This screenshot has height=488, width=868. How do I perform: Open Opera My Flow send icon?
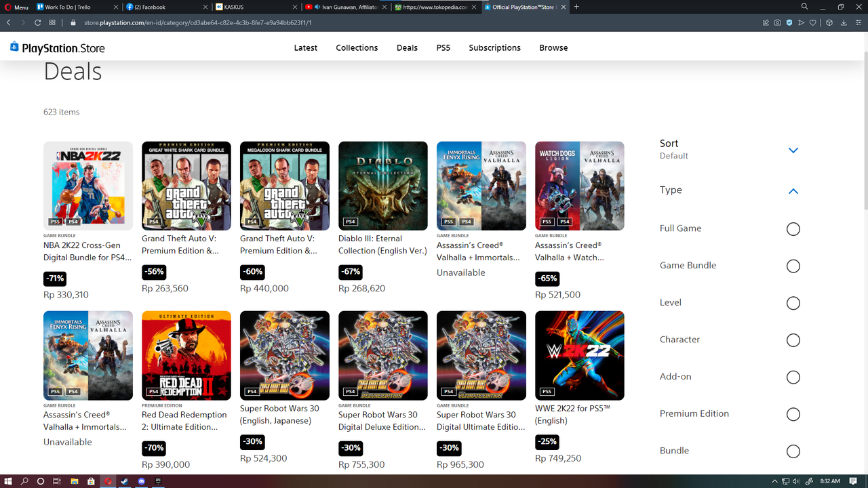(x=801, y=22)
